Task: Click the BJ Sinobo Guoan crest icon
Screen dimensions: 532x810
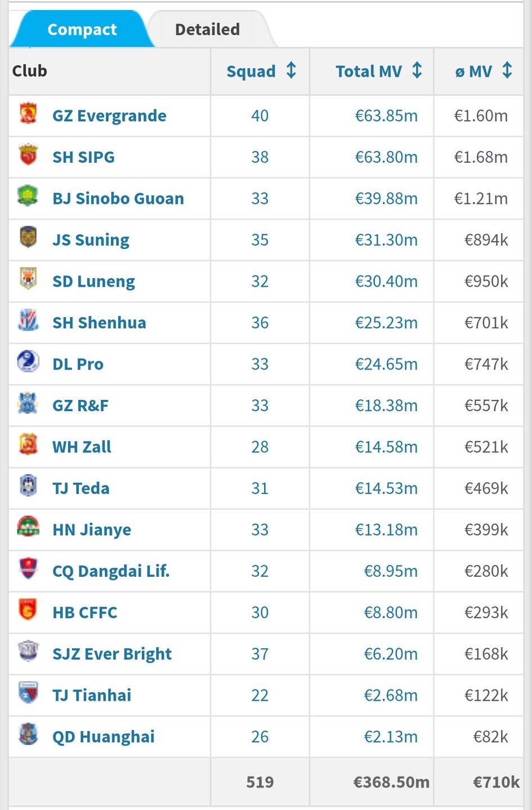Action: click(x=28, y=196)
